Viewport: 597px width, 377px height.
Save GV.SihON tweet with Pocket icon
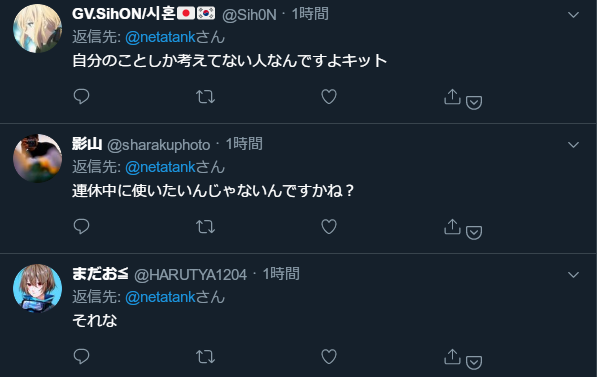474,103
